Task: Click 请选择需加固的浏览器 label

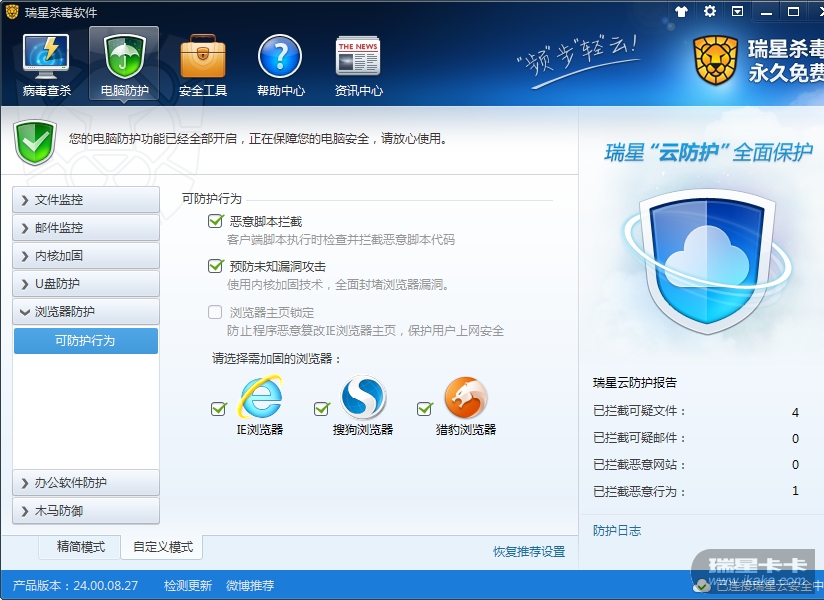Action: (276, 359)
